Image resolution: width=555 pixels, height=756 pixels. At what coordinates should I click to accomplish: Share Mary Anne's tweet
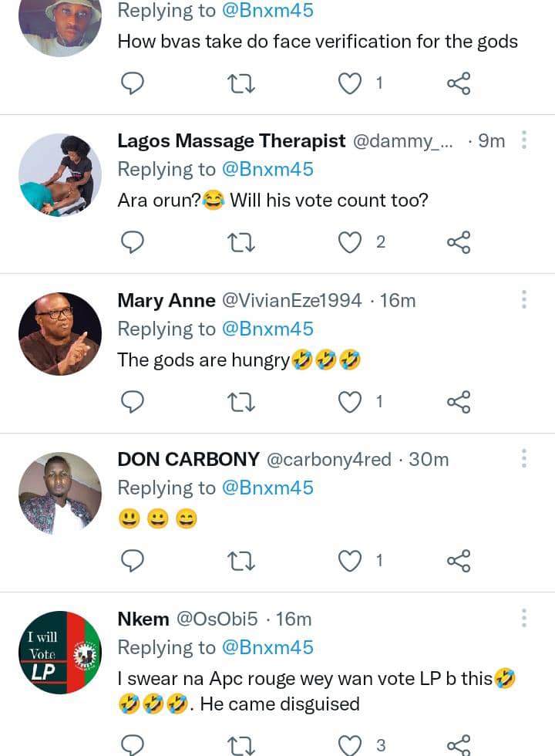click(x=459, y=401)
